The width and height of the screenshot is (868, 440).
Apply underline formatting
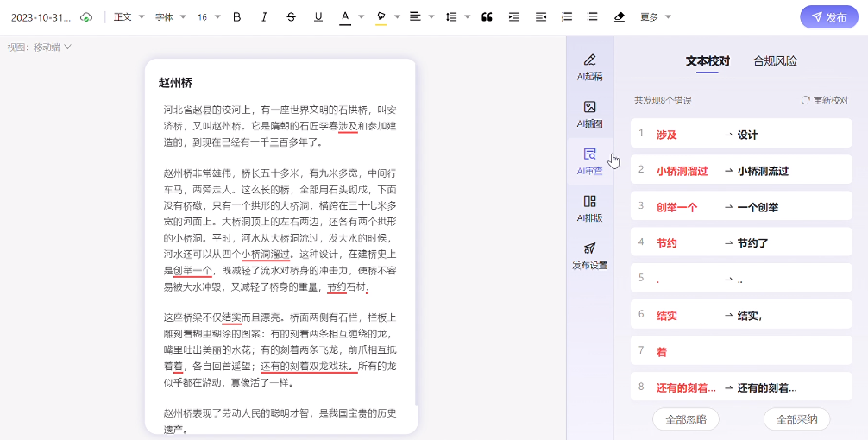[x=318, y=17]
